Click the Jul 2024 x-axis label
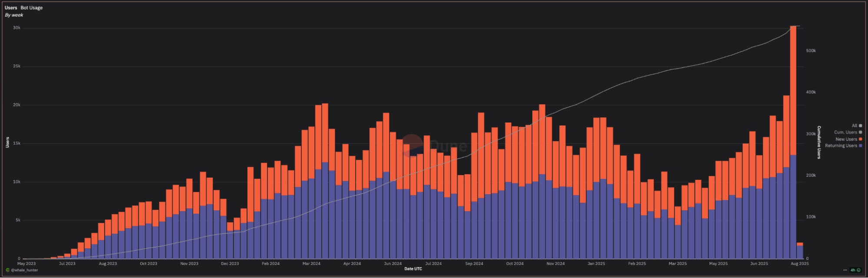The height and width of the screenshot is (278, 868). 433,264
